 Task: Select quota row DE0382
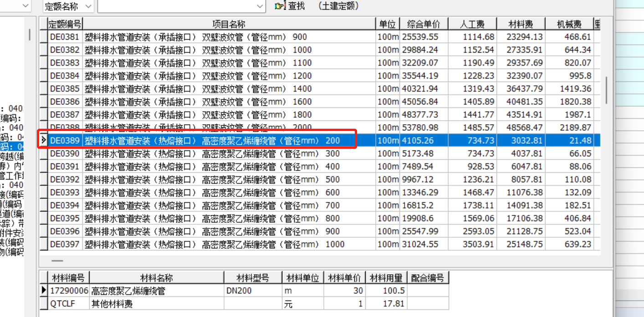321,50
